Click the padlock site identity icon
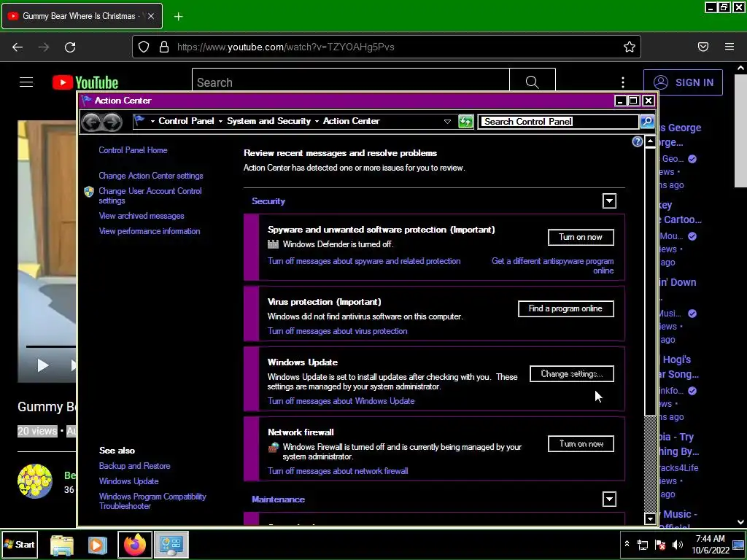The height and width of the screenshot is (560, 747). [x=164, y=47]
